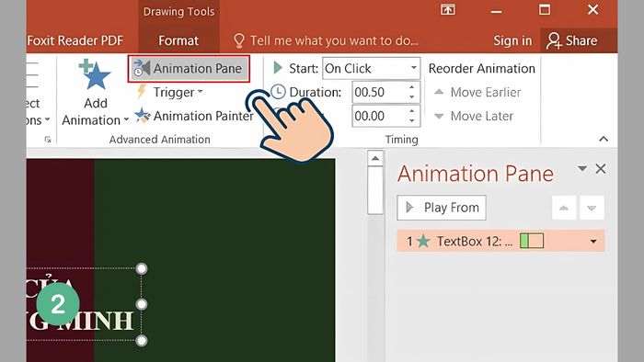Click the Share button

[572, 40]
